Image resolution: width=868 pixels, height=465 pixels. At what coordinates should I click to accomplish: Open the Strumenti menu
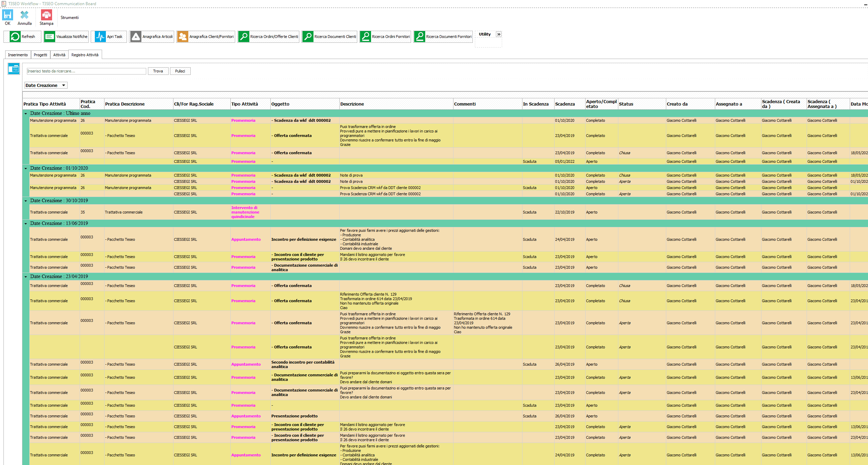coord(70,18)
